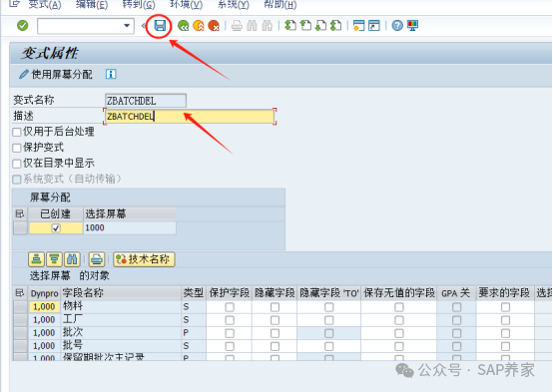Viewport: 553px width, 392px height.
Task: Enable the 仅在目录中显示 checkbox
Action: [x=17, y=164]
